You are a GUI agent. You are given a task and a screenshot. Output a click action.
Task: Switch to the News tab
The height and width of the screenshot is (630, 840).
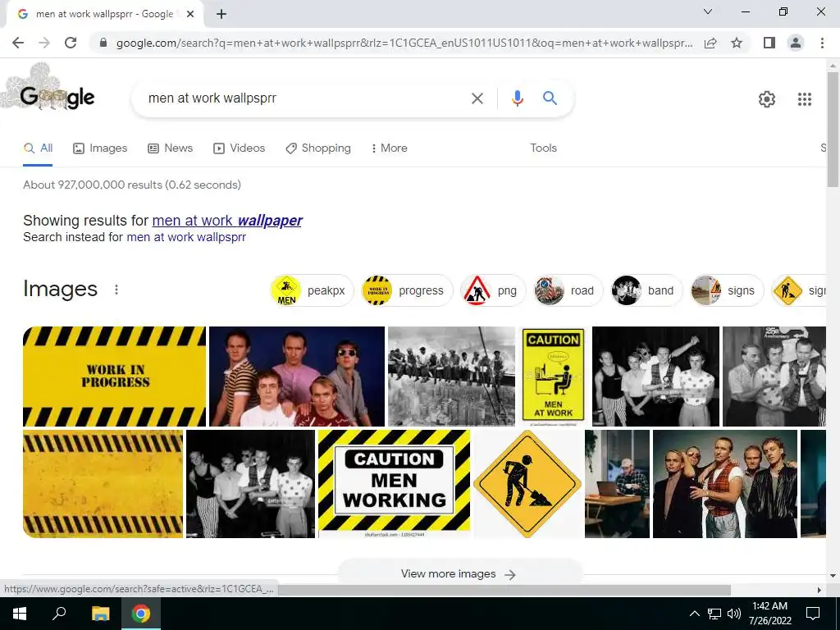(x=171, y=148)
